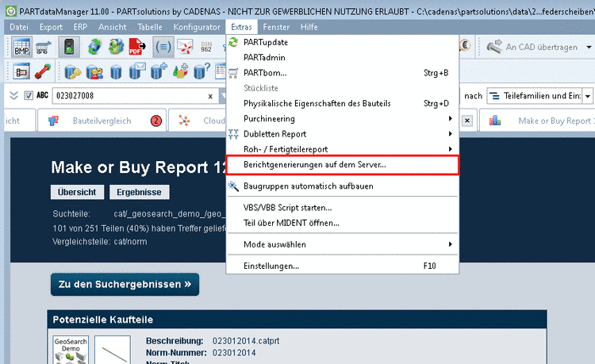Toggle the green traffic light icon
The image size is (595, 364).
69,47
